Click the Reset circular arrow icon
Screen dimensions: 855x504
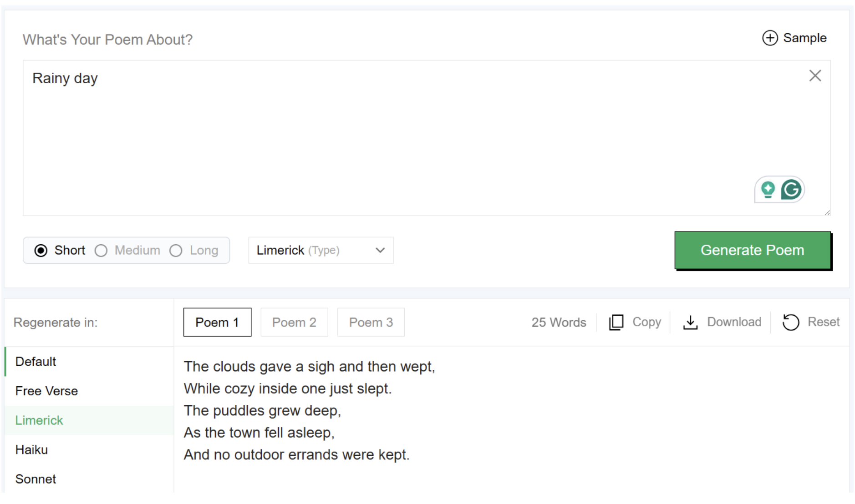click(x=790, y=322)
